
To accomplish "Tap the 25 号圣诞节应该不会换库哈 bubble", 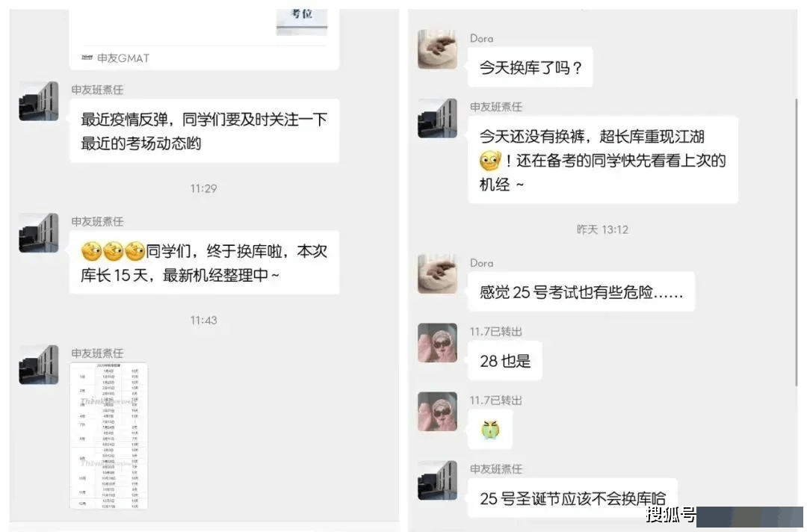I will pos(572,498).
